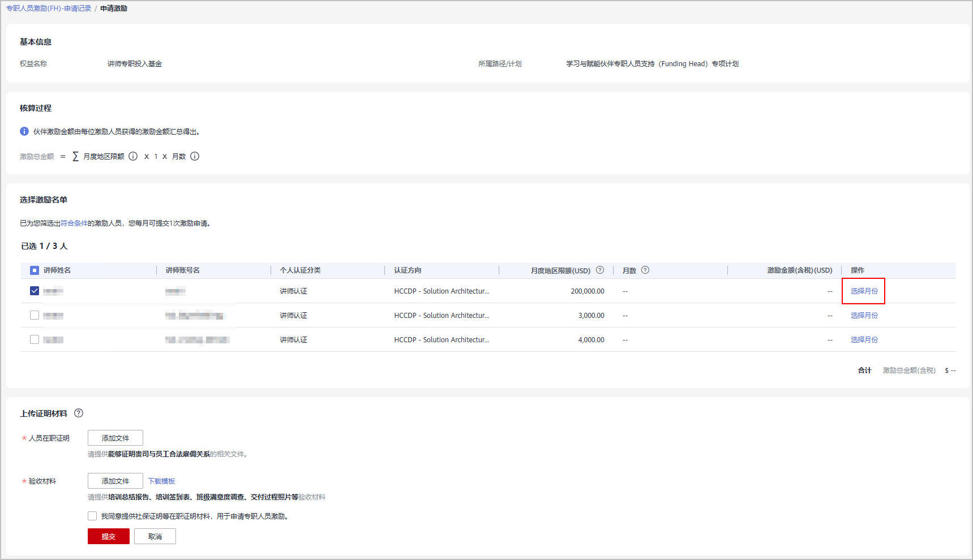The height and width of the screenshot is (560, 973).
Task: Check the second instructor row checkbox
Action: [35, 315]
